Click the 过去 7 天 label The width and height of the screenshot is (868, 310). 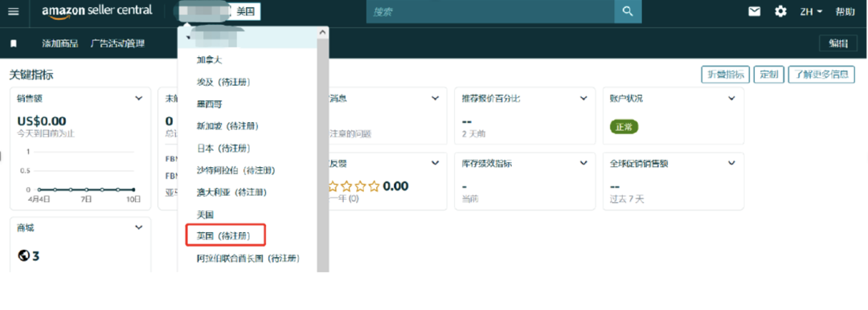click(x=627, y=198)
